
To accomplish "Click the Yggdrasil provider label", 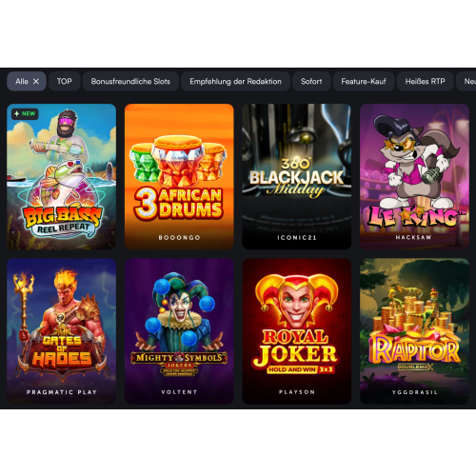I will [x=414, y=392].
